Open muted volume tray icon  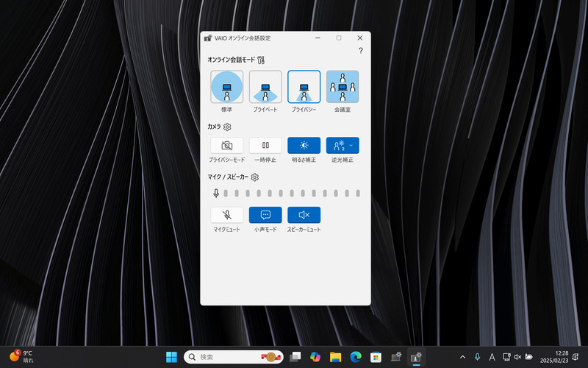click(517, 357)
